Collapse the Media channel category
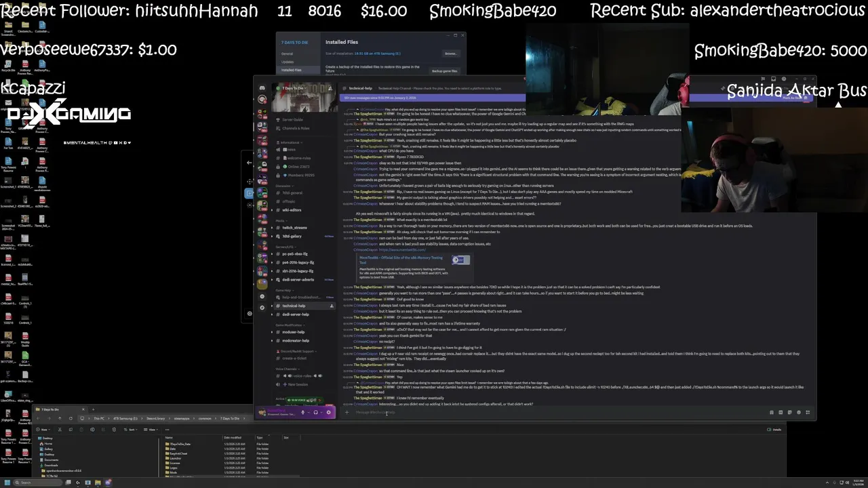 tap(281, 221)
